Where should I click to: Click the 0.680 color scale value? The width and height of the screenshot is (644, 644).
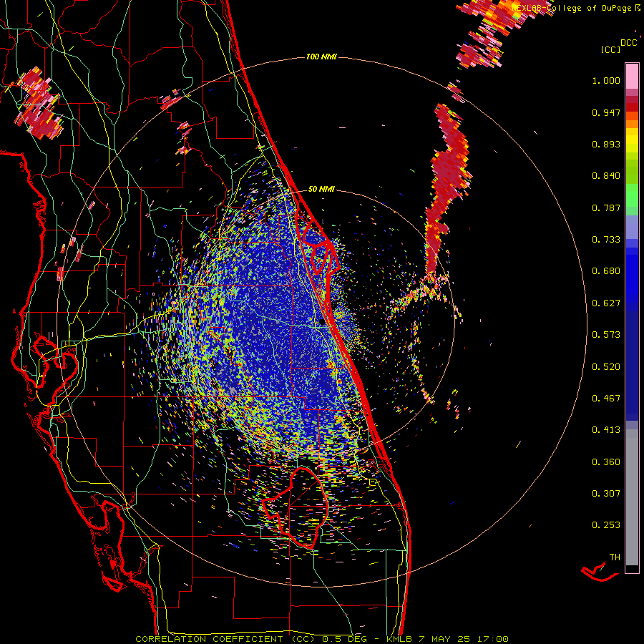coord(606,271)
